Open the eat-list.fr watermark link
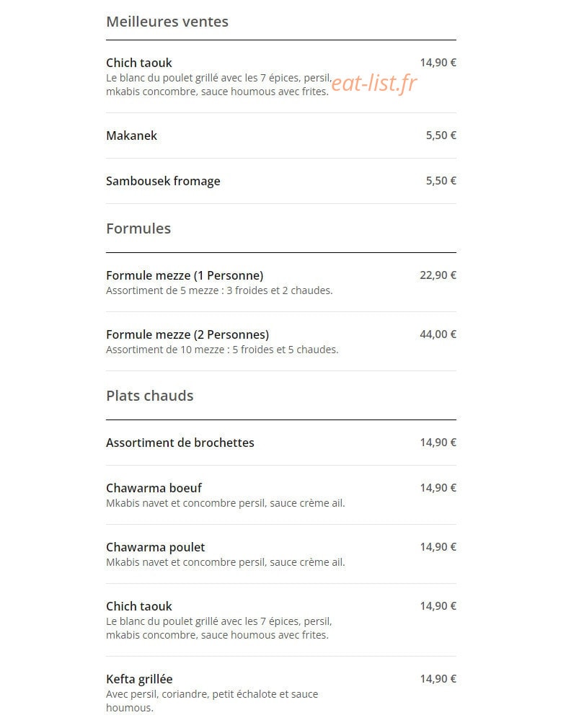The height and width of the screenshot is (728, 566). pos(374,83)
